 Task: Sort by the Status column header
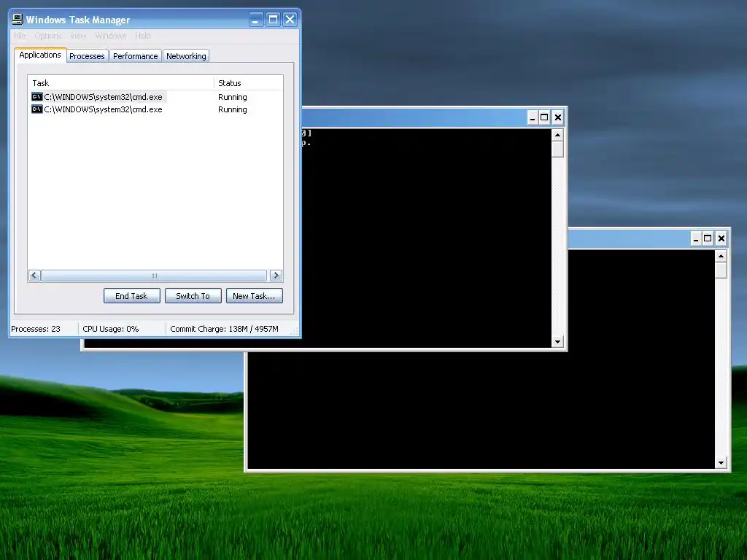click(x=249, y=83)
